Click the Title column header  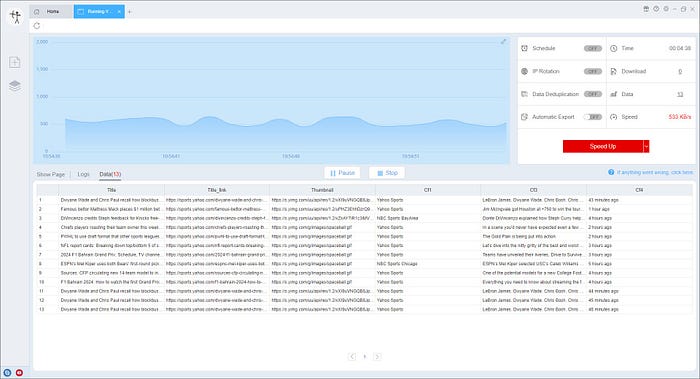click(x=112, y=190)
